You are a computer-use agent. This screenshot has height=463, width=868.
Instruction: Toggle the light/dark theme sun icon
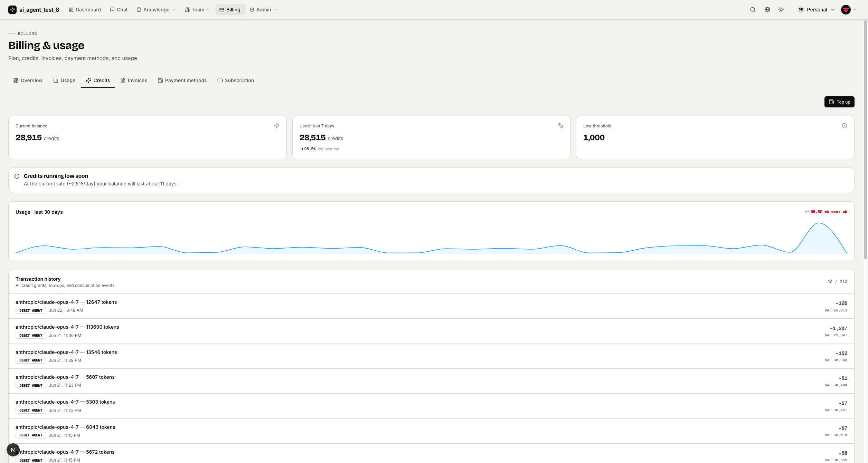(x=781, y=10)
